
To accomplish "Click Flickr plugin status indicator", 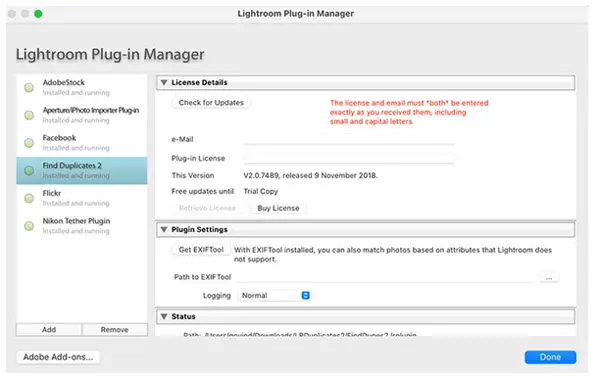I will tap(29, 198).
